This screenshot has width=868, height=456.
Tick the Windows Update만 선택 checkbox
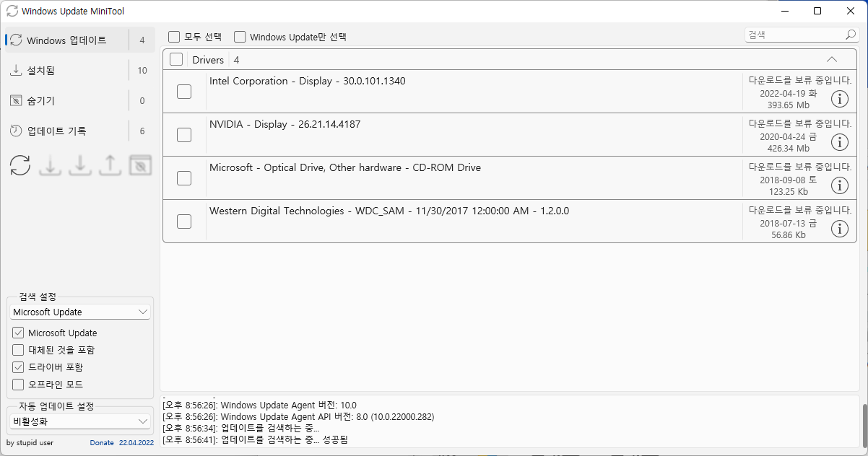[240, 37]
